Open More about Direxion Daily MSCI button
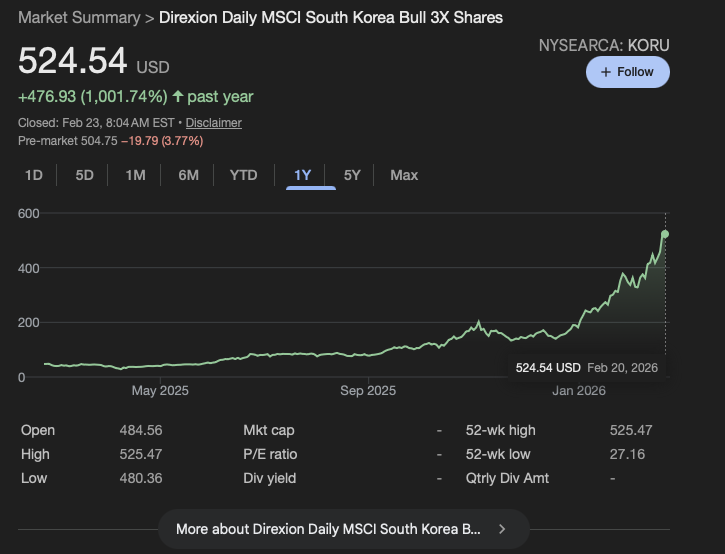Image resolution: width=725 pixels, height=554 pixels. [x=344, y=529]
